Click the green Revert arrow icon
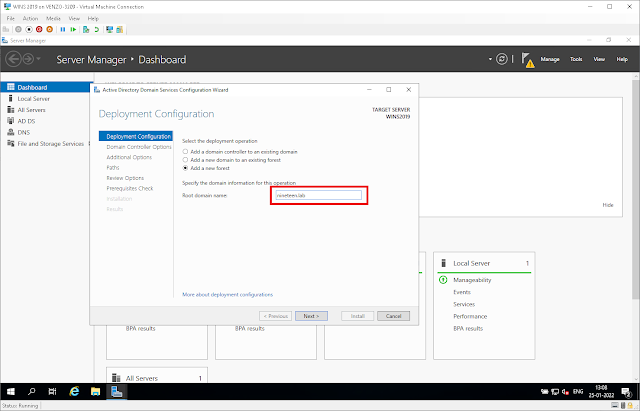Screen dimensions: 640x411 point(97,29)
